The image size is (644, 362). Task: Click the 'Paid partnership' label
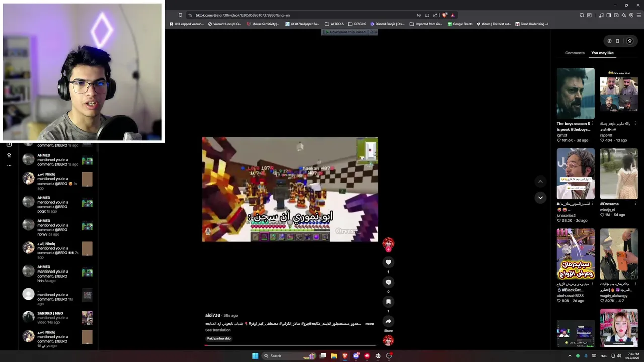point(219,339)
